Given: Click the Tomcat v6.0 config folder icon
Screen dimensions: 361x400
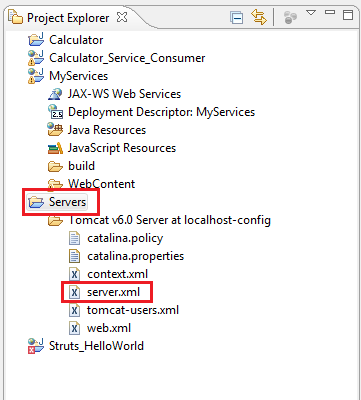Looking at the screenshot, I should (55, 220).
